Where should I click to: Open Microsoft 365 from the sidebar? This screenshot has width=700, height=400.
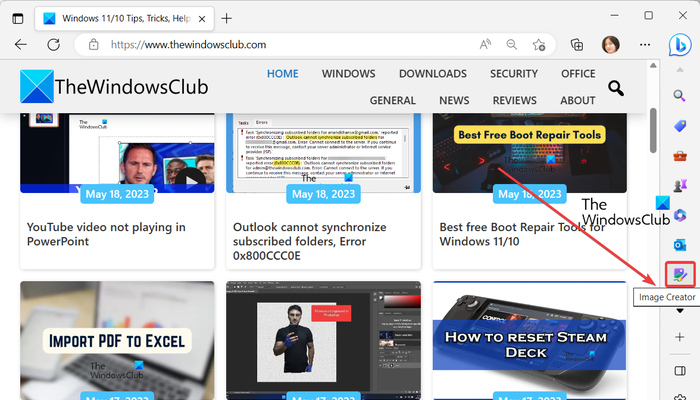pyautogui.click(x=680, y=215)
